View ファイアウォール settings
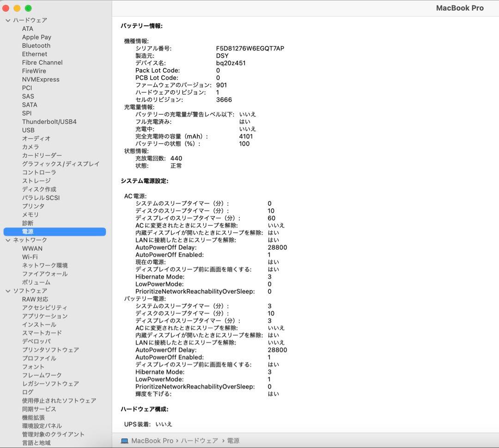This screenshot has height=448, width=499. [44, 274]
